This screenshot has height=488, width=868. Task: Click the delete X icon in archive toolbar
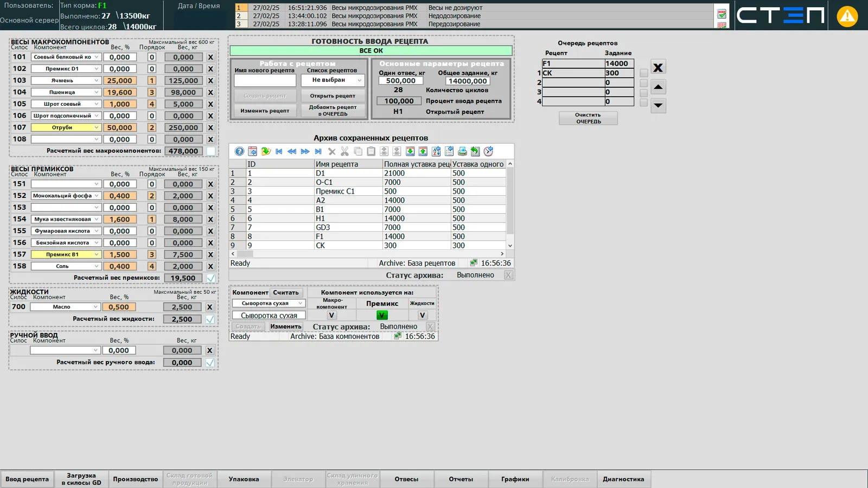pos(331,151)
